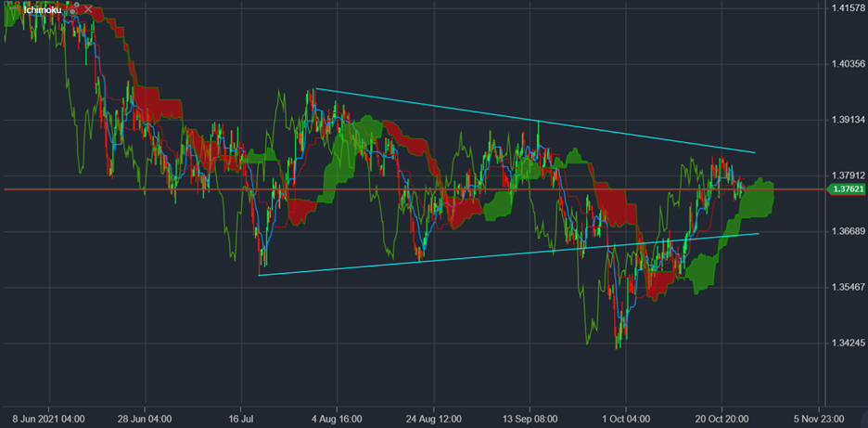
Task: Select the upper cyan descending trendline
Action: coord(535,121)
